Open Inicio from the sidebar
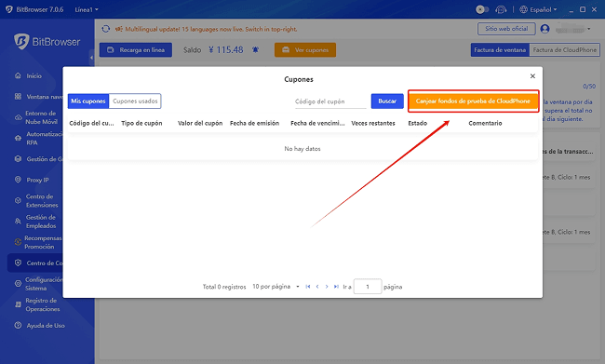The width and height of the screenshot is (605, 364). [34, 76]
